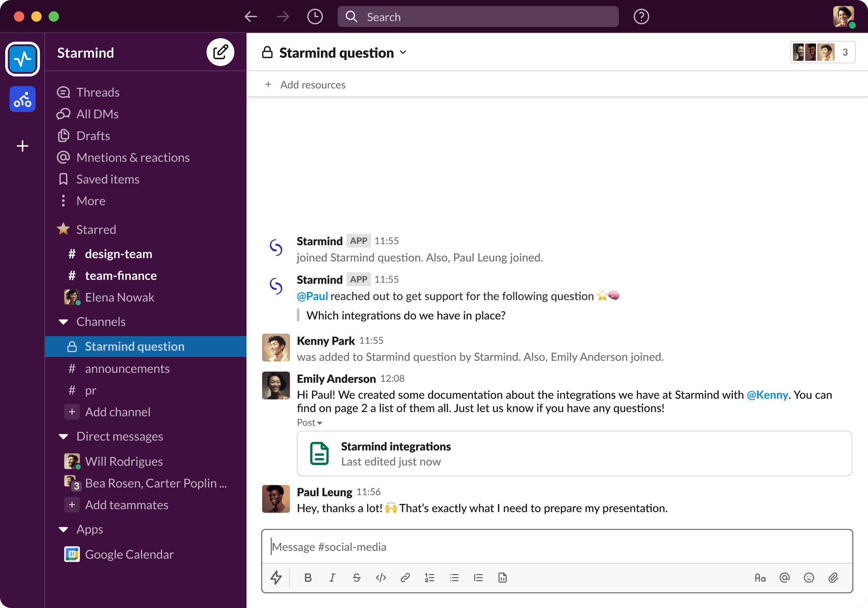868x608 pixels.
Task: Select the Starmind workspace icon
Action: click(x=23, y=59)
